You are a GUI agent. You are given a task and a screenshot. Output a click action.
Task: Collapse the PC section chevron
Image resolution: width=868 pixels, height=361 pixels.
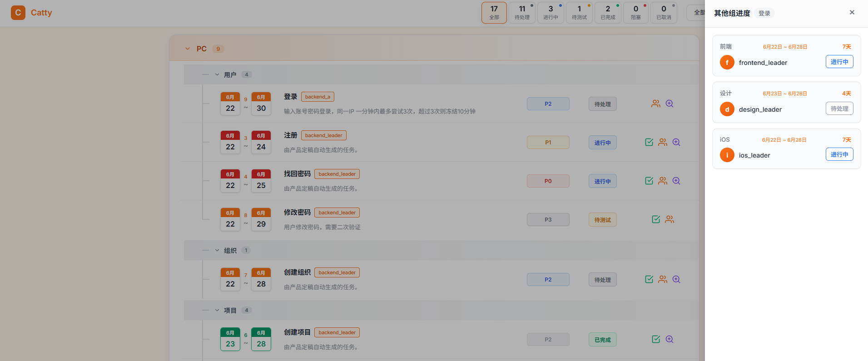pos(188,49)
